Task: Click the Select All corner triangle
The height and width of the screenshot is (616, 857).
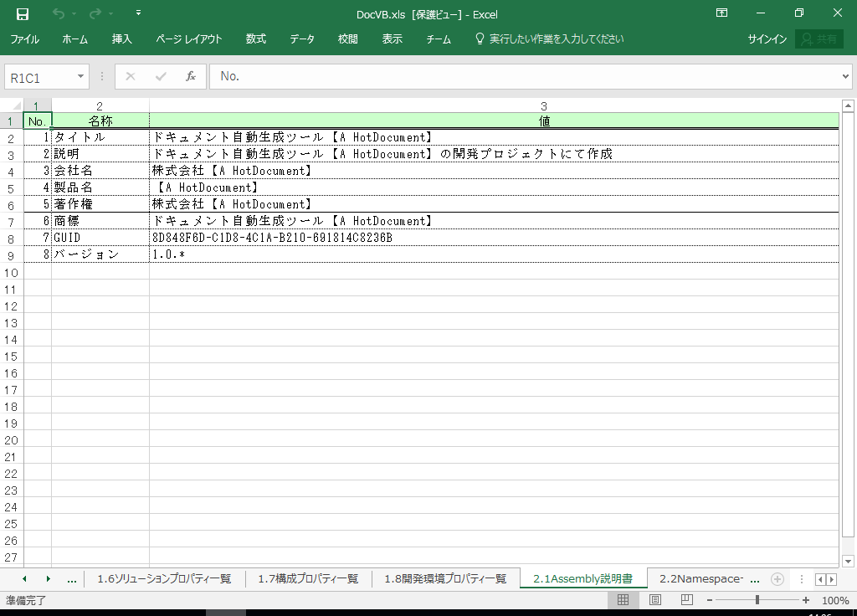Action: (x=17, y=105)
